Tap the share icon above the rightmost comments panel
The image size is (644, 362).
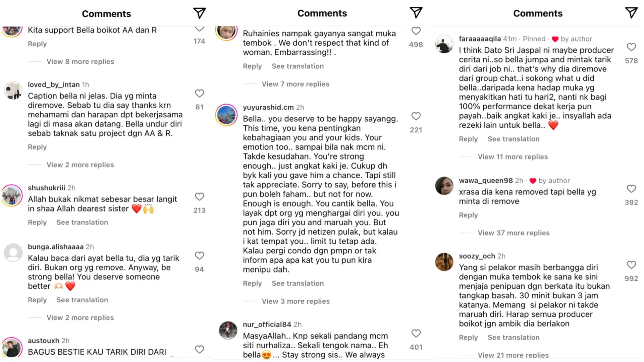pyautogui.click(x=631, y=13)
